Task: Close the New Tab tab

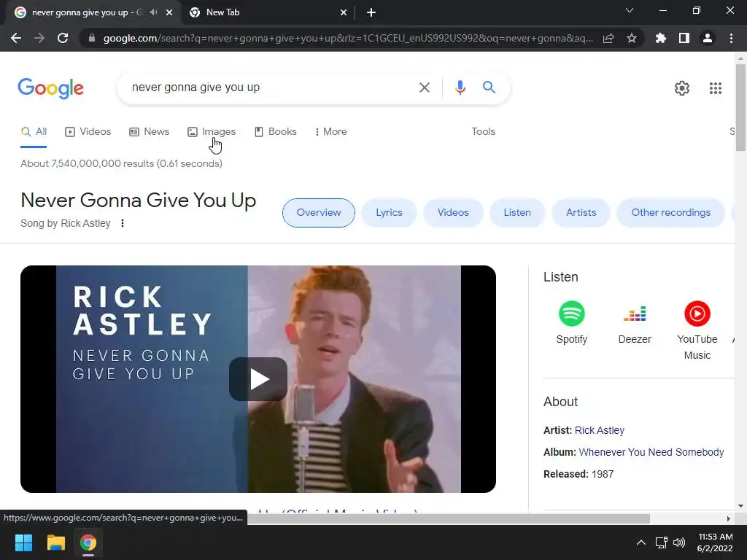Action: [x=344, y=12]
